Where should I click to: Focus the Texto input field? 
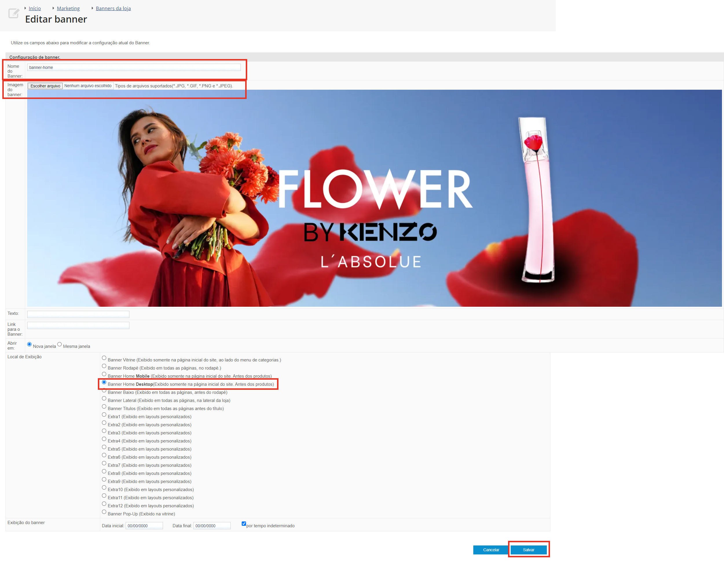click(x=78, y=314)
